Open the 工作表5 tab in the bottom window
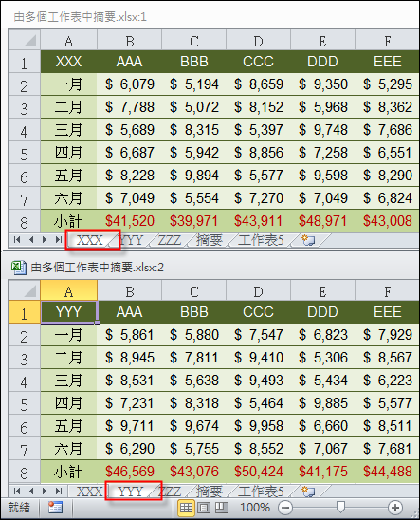This screenshot has width=420, height=520. tap(261, 491)
